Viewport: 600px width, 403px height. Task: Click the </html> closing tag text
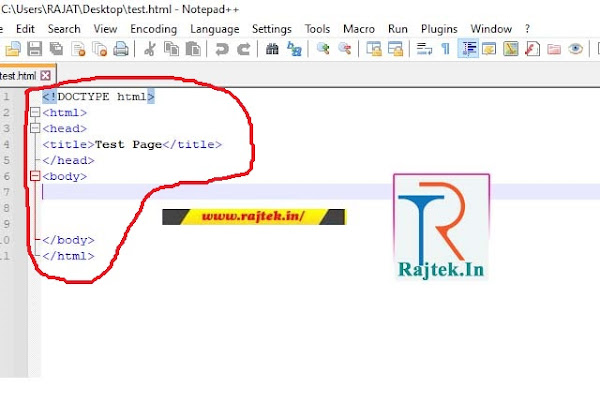click(x=68, y=256)
